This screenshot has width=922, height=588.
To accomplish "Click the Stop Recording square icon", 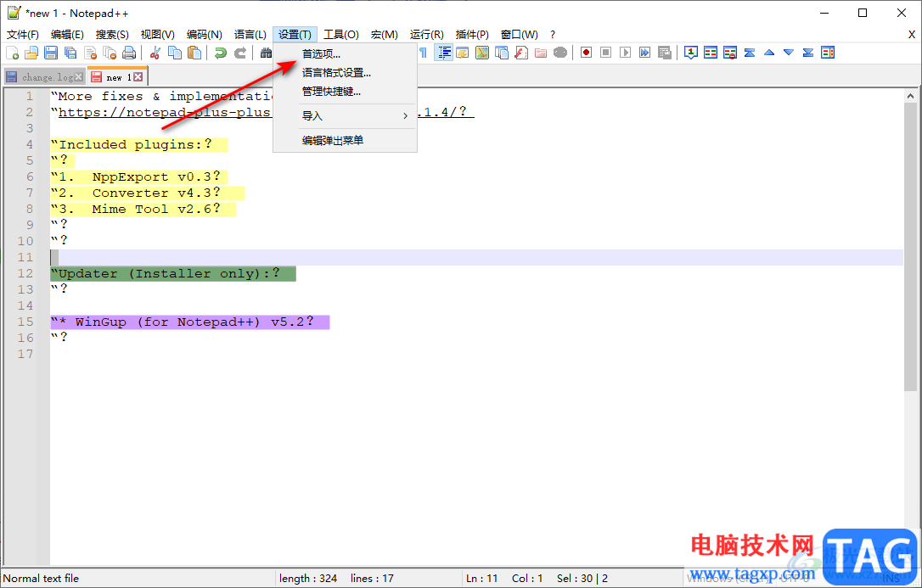I will (x=605, y=53).
